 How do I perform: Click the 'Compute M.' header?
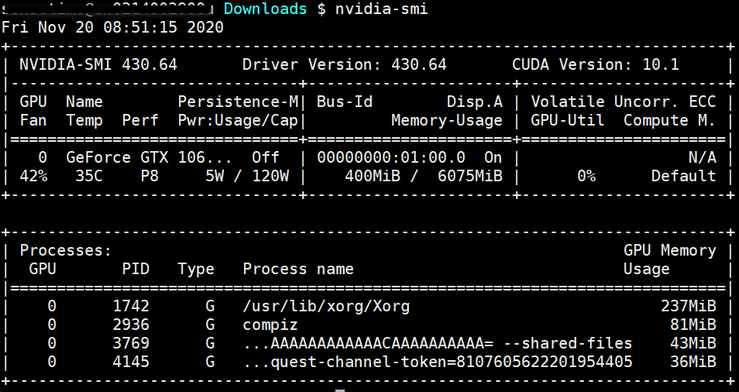tap(670, 120)
